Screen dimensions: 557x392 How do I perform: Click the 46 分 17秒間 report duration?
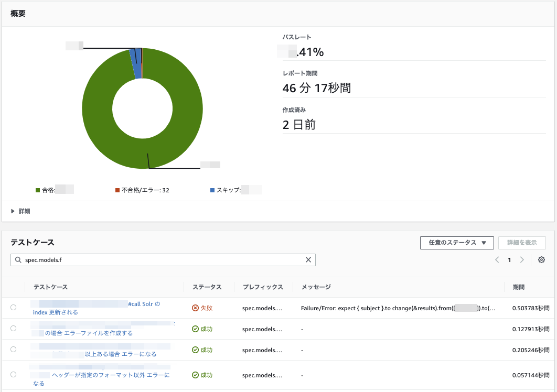pyautogui.click(x=316, y=88)
